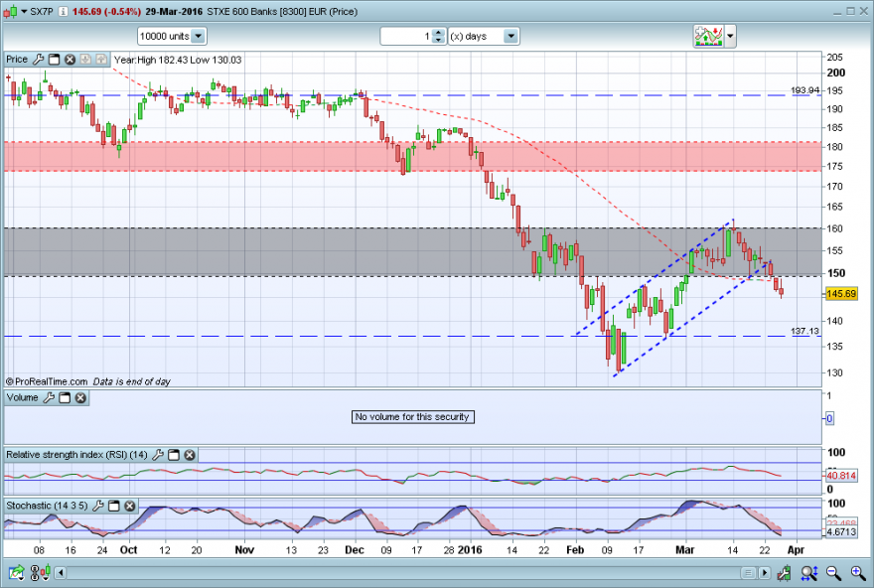Click the 2016 label on time axis
This screenshot has width=874, height=588.
(470, 550)
